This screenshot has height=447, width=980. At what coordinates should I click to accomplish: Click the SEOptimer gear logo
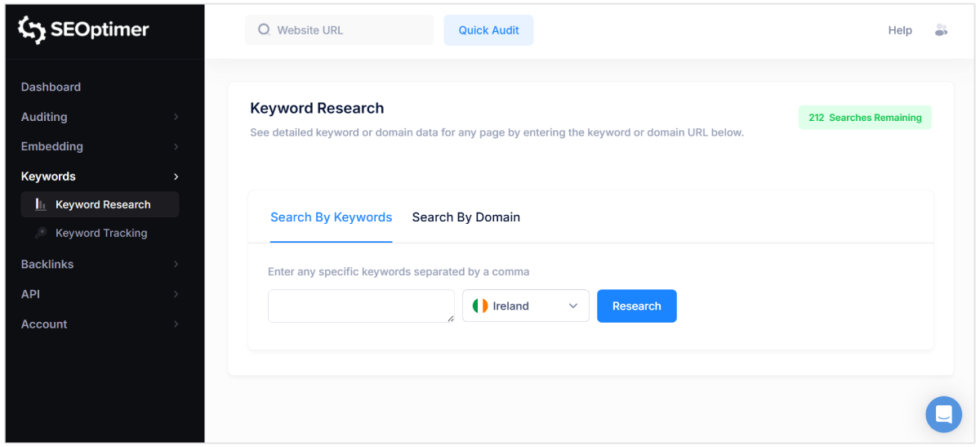[x=32, y=30]
